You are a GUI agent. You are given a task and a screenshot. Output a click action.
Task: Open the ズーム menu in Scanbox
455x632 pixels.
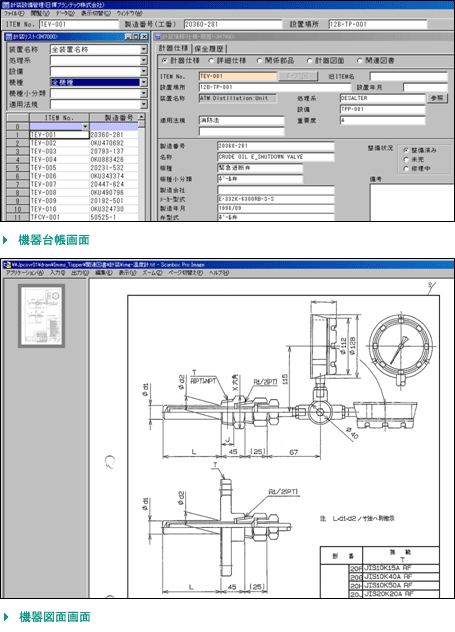[x=152, y=273]
